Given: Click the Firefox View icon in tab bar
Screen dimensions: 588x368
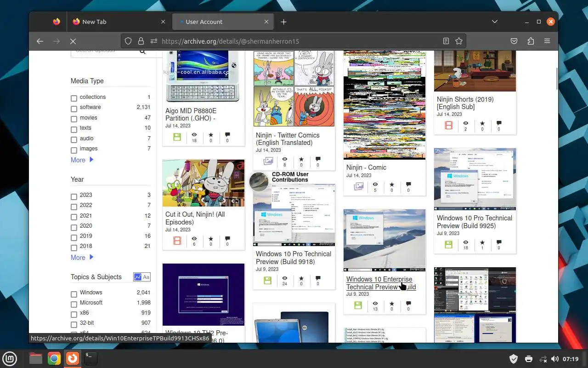Looking at the screenshot, I should pyautogui.click(x=57, y=22).
